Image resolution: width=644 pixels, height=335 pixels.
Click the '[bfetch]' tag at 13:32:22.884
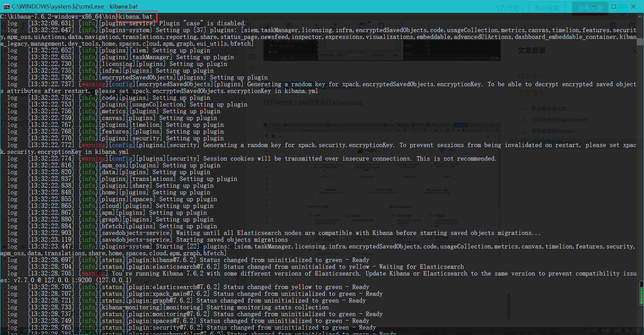tap(112, 226)
